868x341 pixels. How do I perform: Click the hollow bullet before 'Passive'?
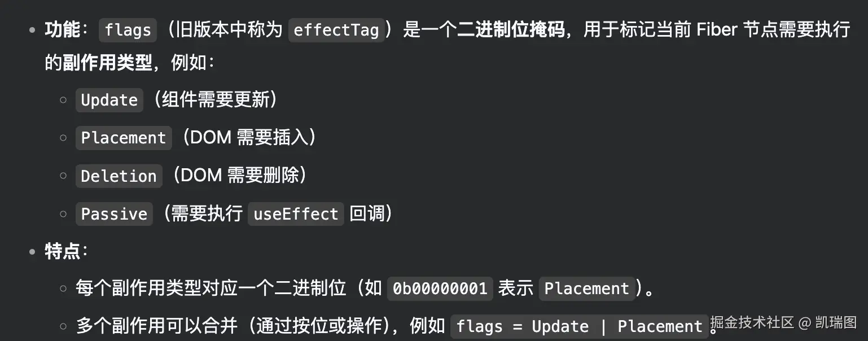(x=63, y=214)
